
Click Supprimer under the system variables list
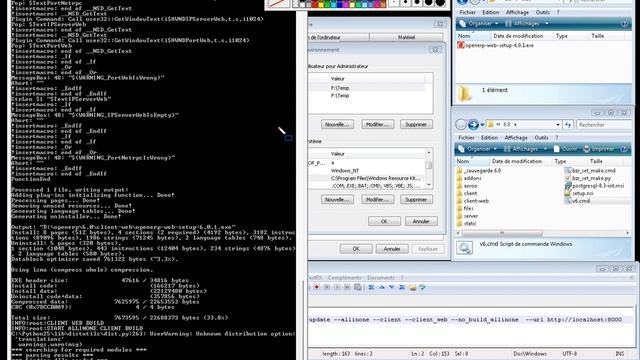[416, 200]
